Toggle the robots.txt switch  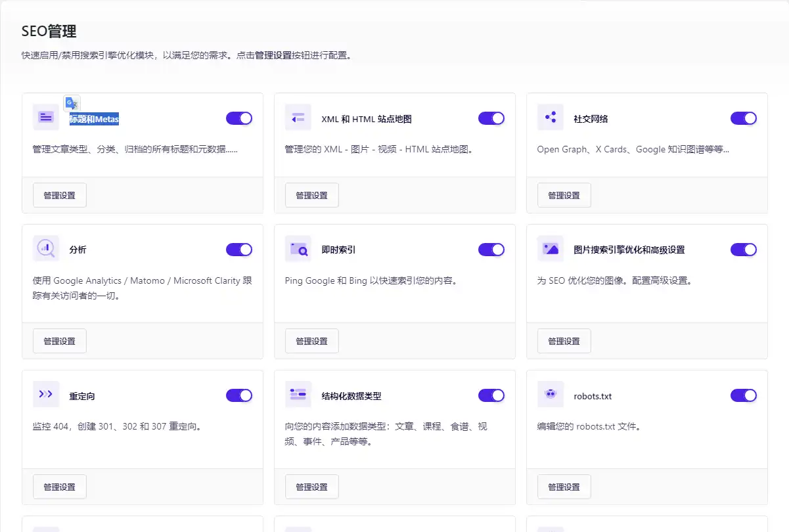tap(743, 395)
